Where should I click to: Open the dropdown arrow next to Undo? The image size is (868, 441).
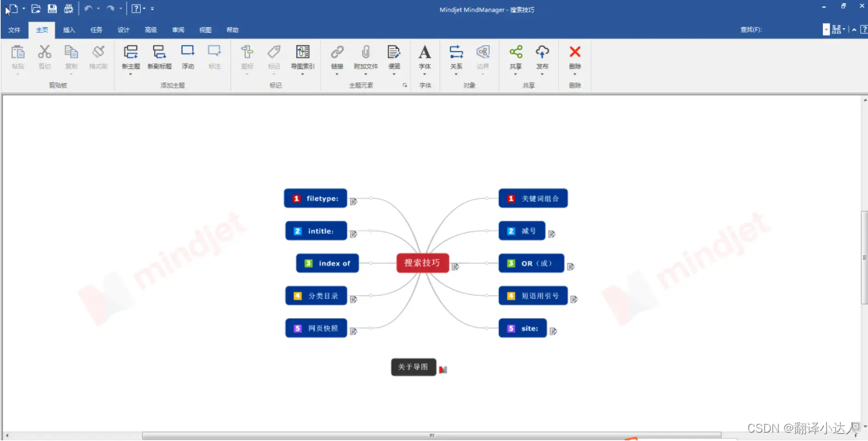click(x=98, y=9)
